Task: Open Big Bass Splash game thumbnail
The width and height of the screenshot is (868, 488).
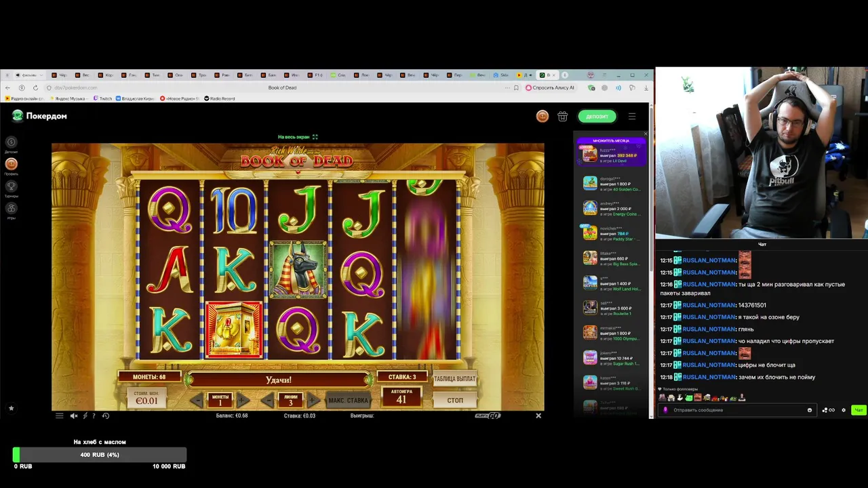Action: pos(590,258)
